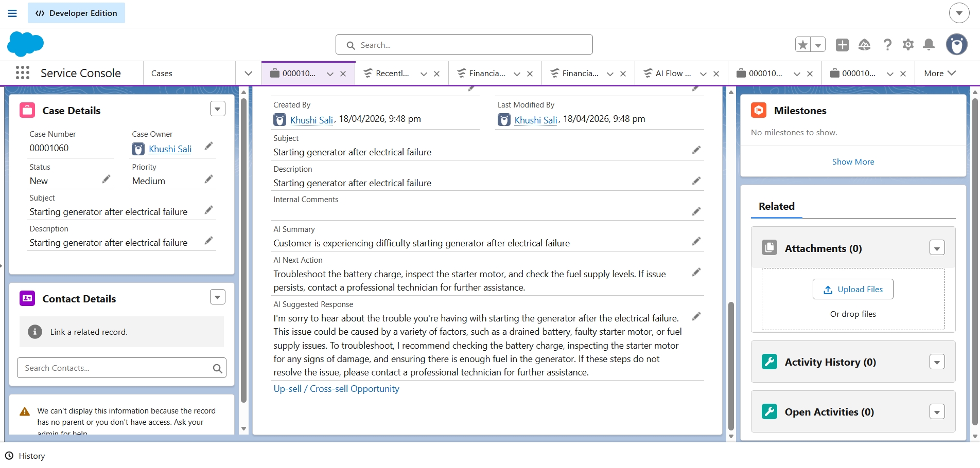The height and width of the screenshot is (468, 980).
Task: Click the Salesforce cloud logo
Action: pos(25,44)
